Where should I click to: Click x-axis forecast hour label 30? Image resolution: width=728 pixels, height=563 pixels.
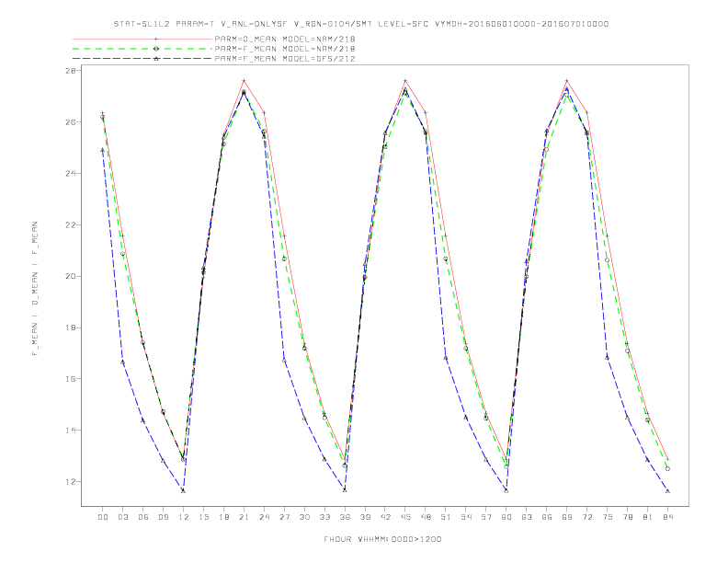(304, 517)
